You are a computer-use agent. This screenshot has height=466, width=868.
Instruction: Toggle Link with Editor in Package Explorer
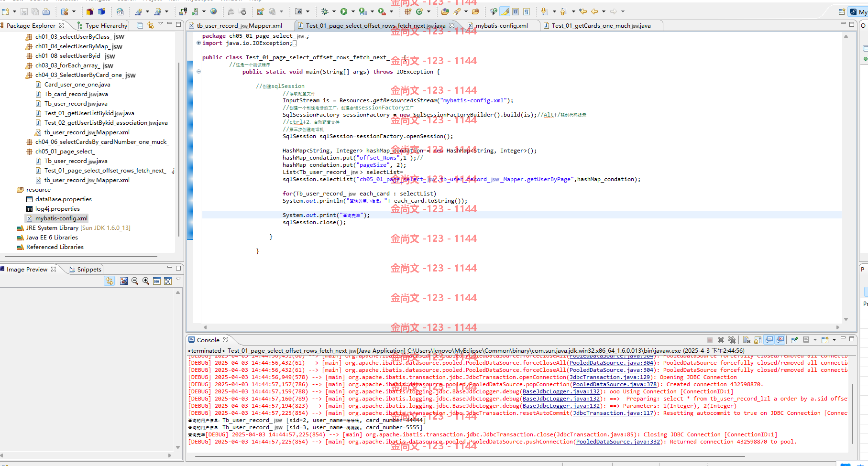151,25
